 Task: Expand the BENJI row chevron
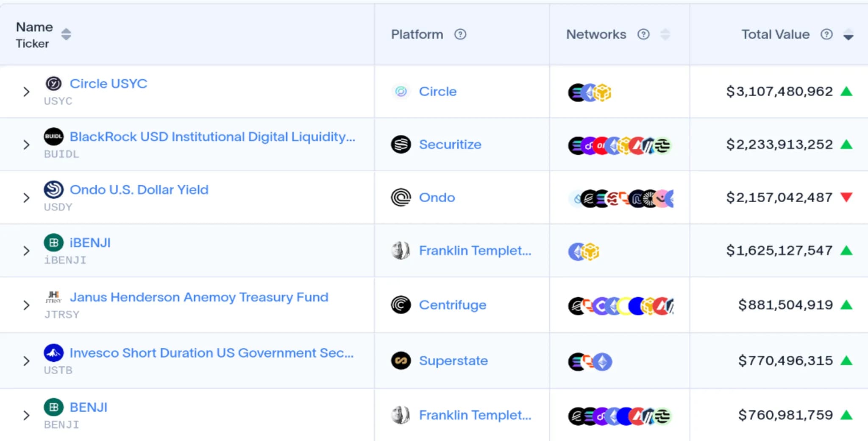point(26,415)
